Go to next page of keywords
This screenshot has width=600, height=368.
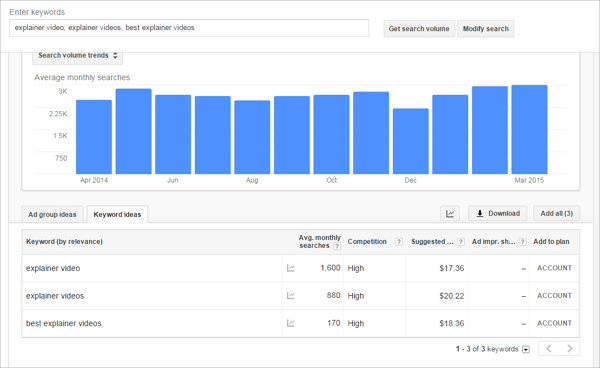[x=569, y=348]
